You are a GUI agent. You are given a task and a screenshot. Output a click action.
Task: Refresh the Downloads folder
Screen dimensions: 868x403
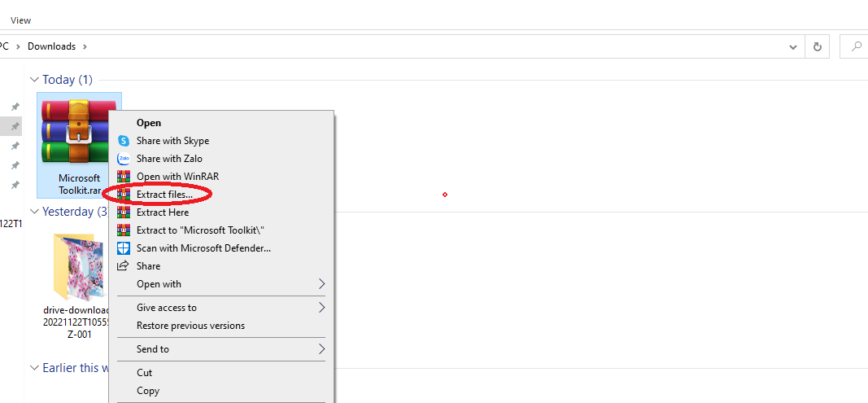point(817,47)
